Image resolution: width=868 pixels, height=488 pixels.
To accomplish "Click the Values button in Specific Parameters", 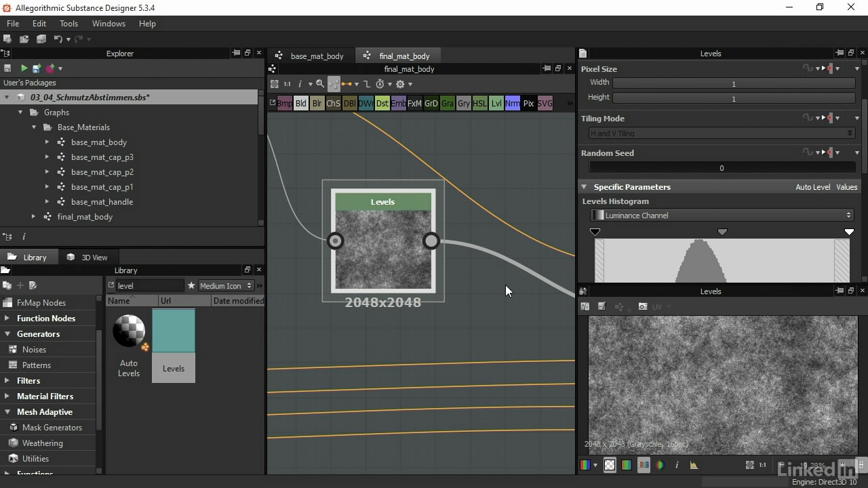I will [x=846, y=187].
